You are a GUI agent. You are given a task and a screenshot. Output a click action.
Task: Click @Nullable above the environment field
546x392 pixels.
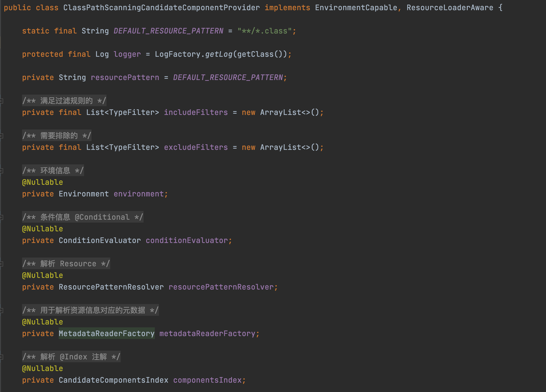tap(43, 182)
